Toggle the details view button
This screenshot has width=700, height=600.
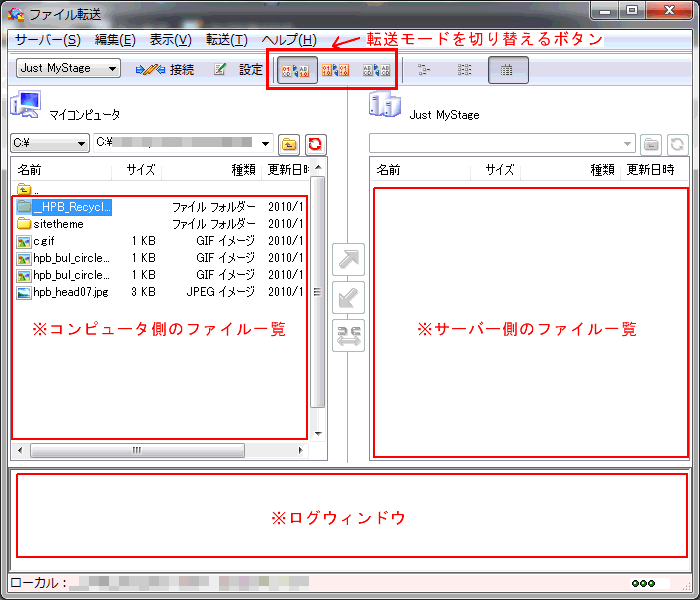click(508, 70)
